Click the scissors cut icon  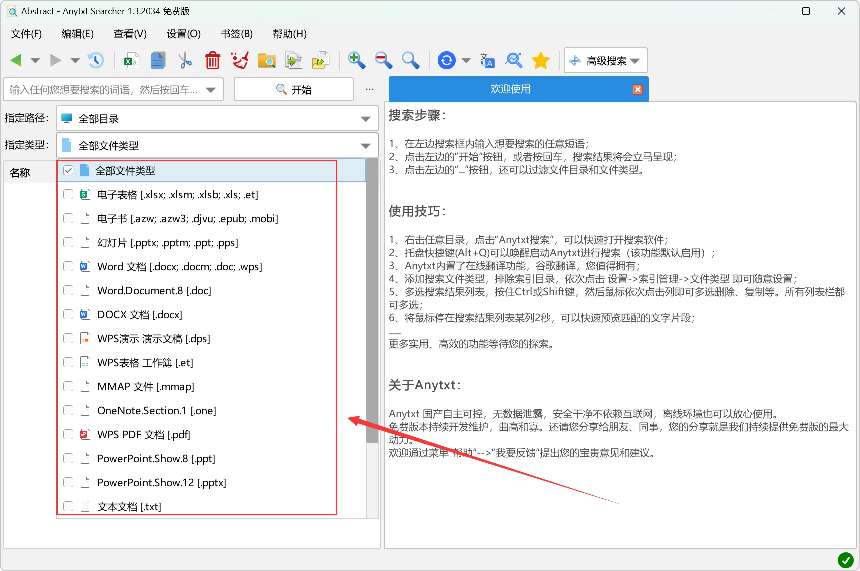click(185, 60)
